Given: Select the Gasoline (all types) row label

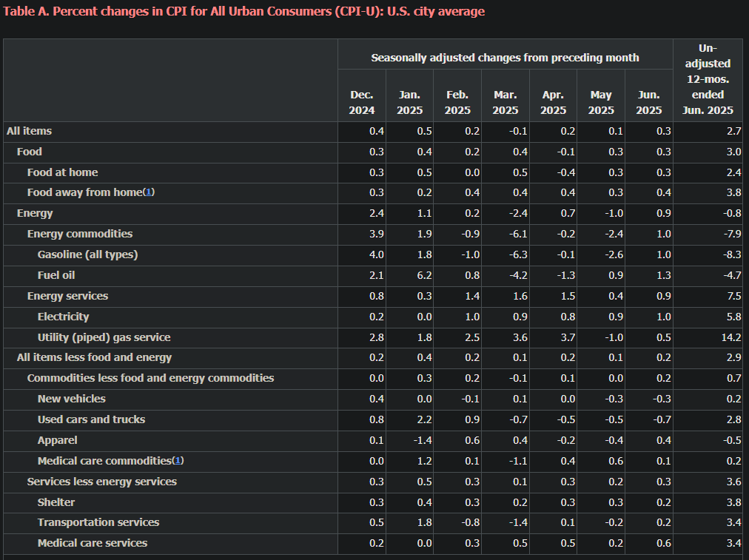Looking at the screenshot, I should click(87, 254).
